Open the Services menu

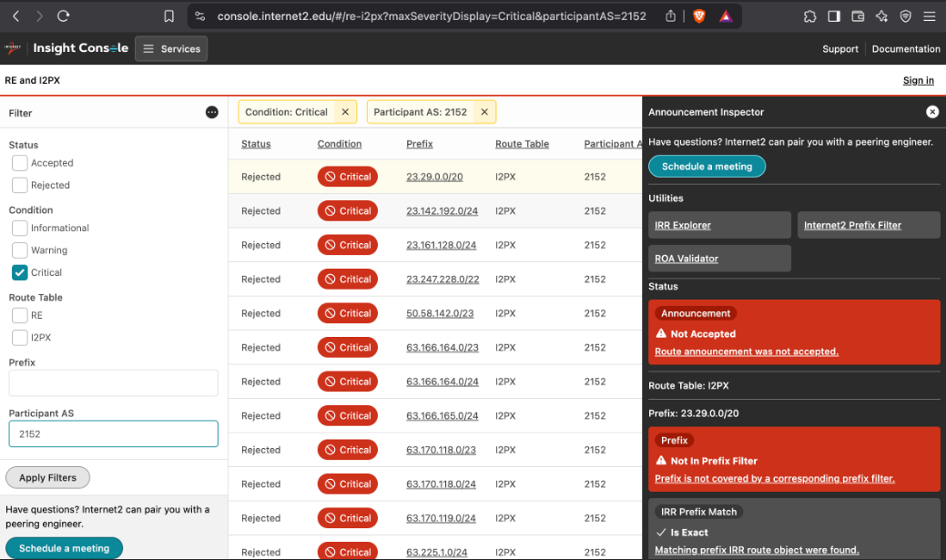(x=171, y=49)
